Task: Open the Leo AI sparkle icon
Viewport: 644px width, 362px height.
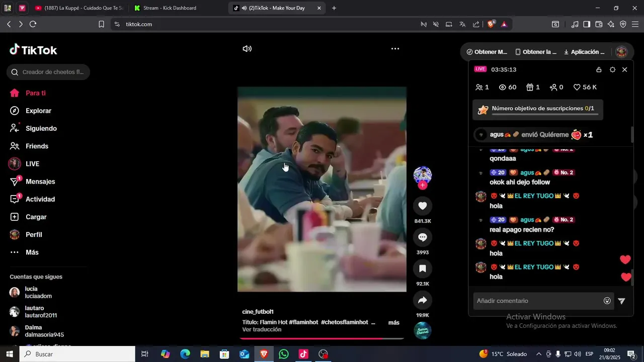Action: (611, 24)
